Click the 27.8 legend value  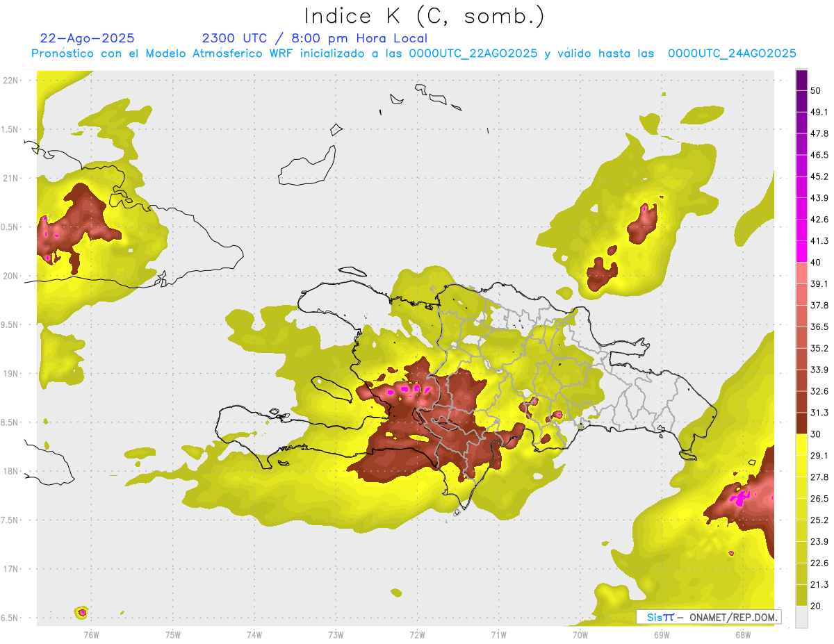[x=820, y=477]
